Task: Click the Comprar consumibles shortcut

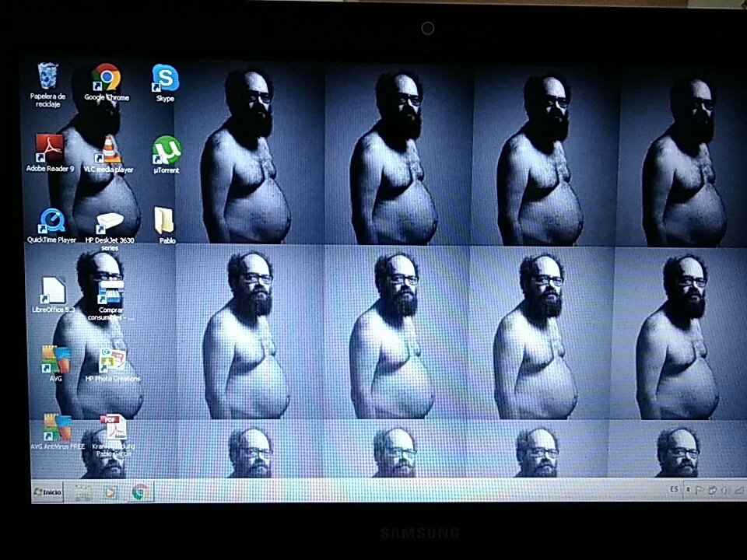Action: tap(110, 300)
